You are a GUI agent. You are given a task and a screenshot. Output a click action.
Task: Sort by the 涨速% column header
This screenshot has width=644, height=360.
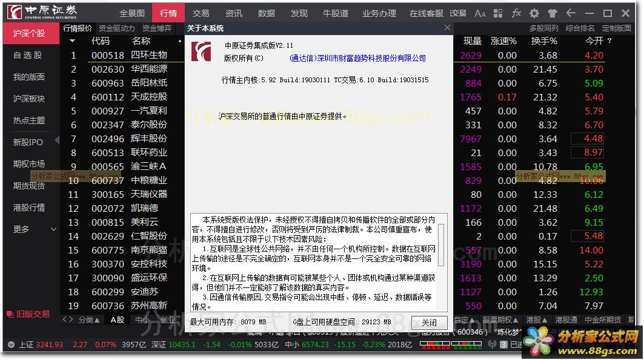pos(503,41)
